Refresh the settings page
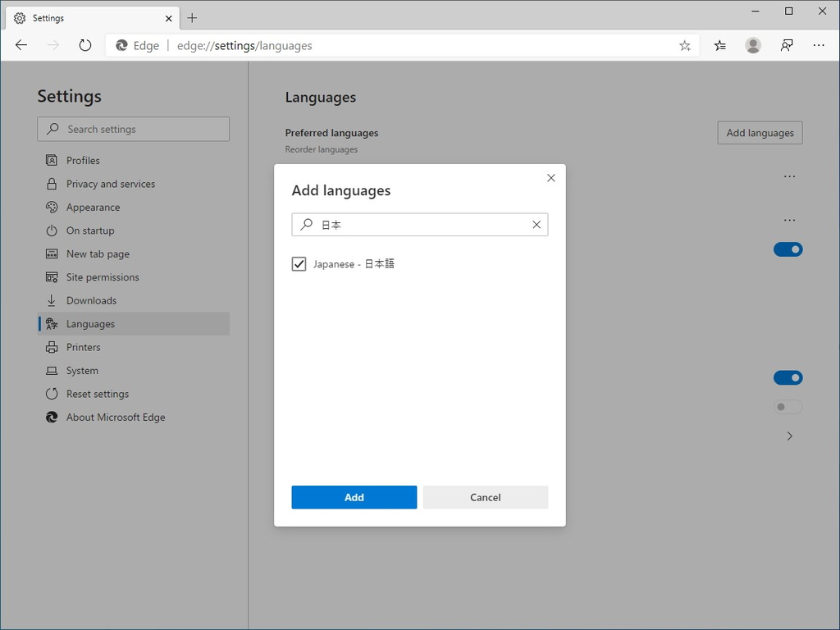Screen dimensions: 840x630 [85, 45]
